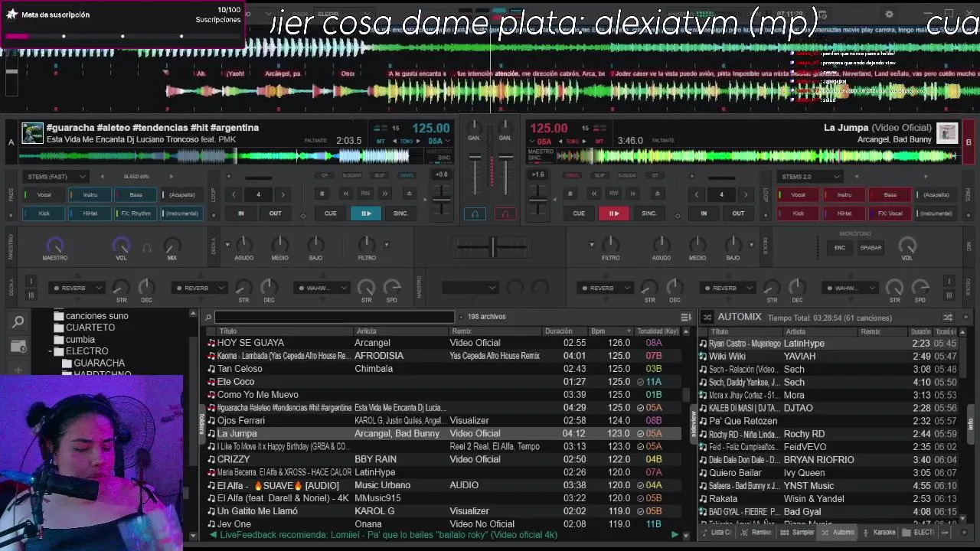The image size is (980, 551).
Task: Click the microphone GRABAR button
Action: [871, 248]
